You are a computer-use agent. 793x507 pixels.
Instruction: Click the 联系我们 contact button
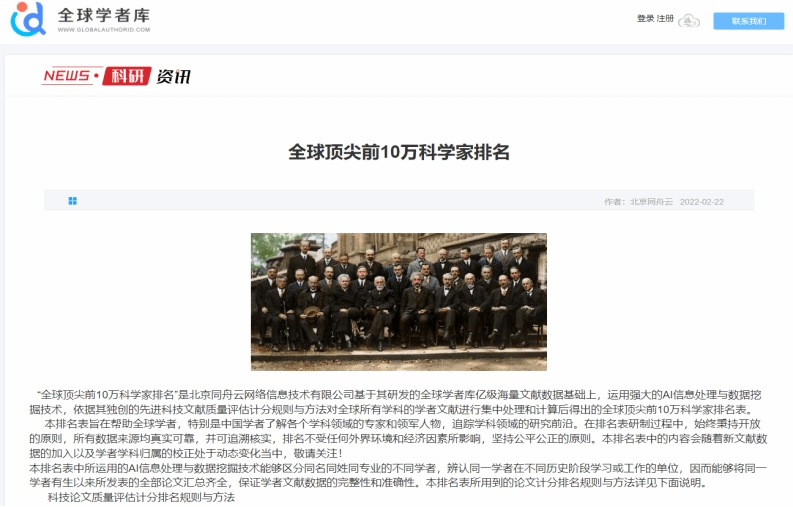pos(748,21)
